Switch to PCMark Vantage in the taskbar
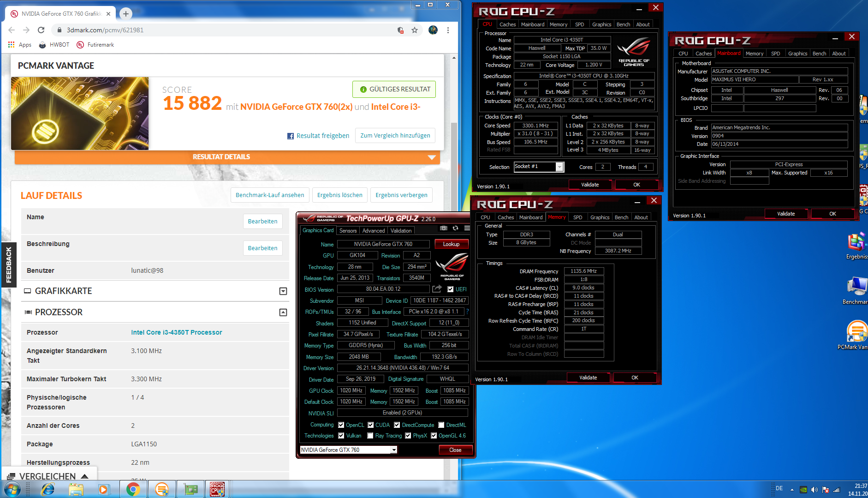 [x=162, y=489]
